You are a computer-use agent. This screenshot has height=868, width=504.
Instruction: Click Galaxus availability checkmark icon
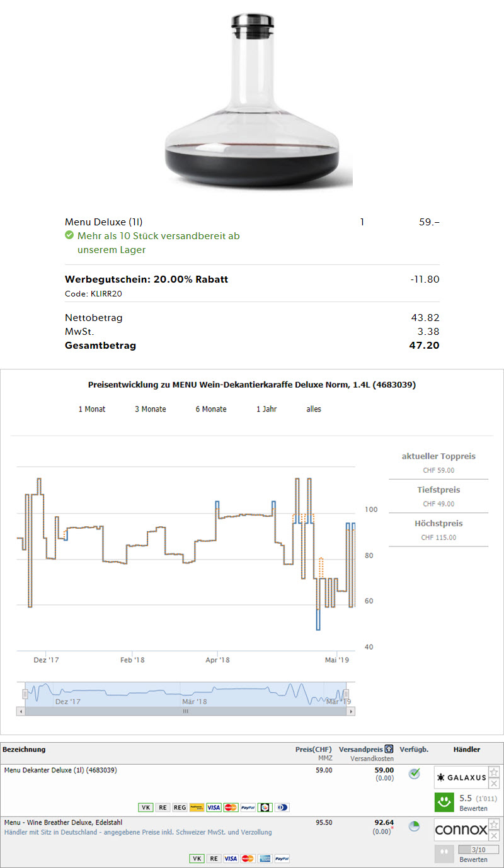(414, 774)
